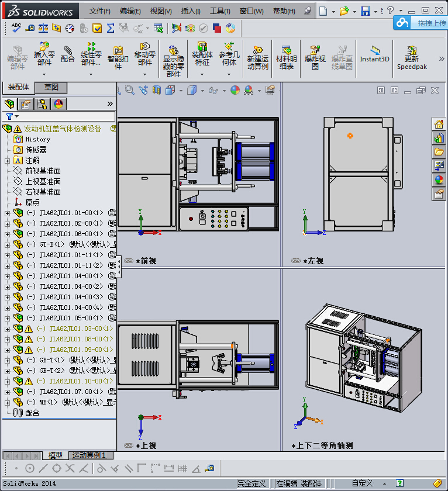
Task: Open the 工具(T) menu
Action: (x=220, y=11)
